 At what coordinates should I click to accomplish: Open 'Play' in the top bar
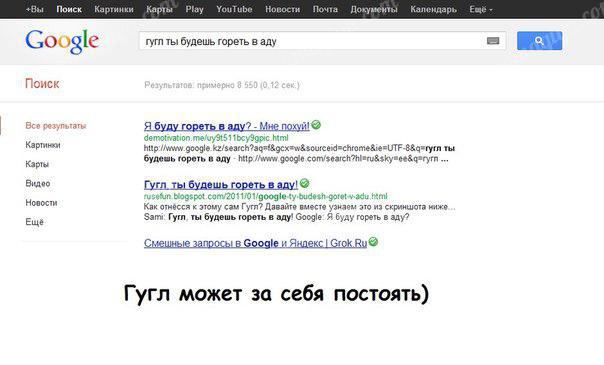pos(195,9)
